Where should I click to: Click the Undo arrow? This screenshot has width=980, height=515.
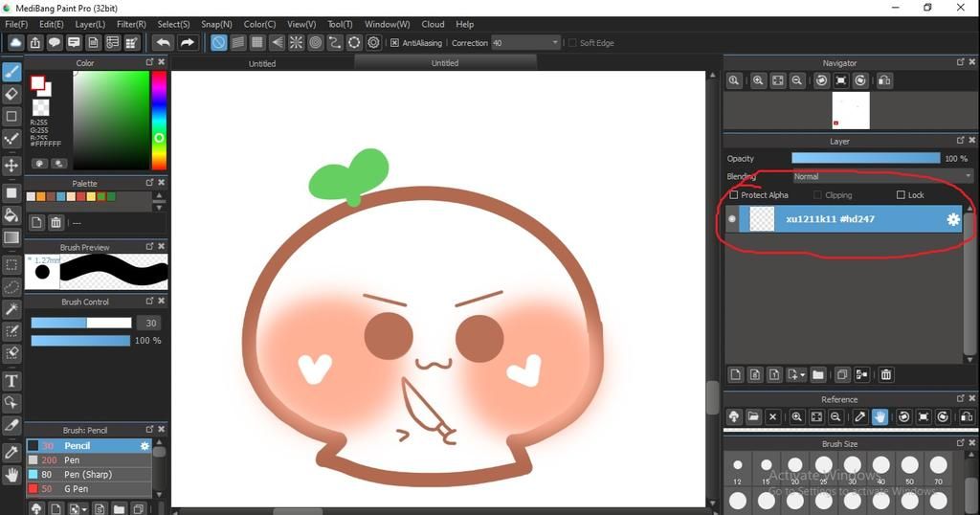pos(163,42)
